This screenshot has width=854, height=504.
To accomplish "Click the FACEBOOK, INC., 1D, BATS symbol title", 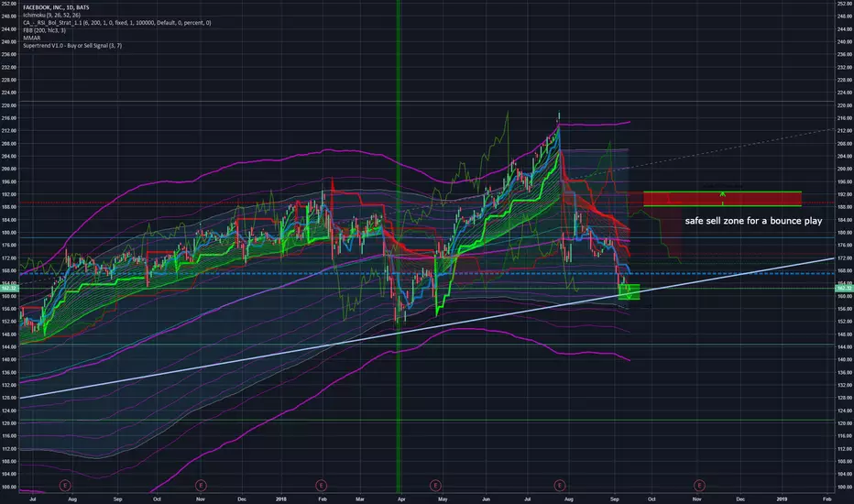I will click(x=56, y=7).
